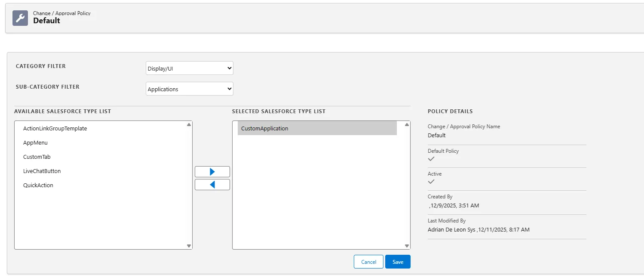Open the Category Filter dropdown
644x278 pixels.
189,68
